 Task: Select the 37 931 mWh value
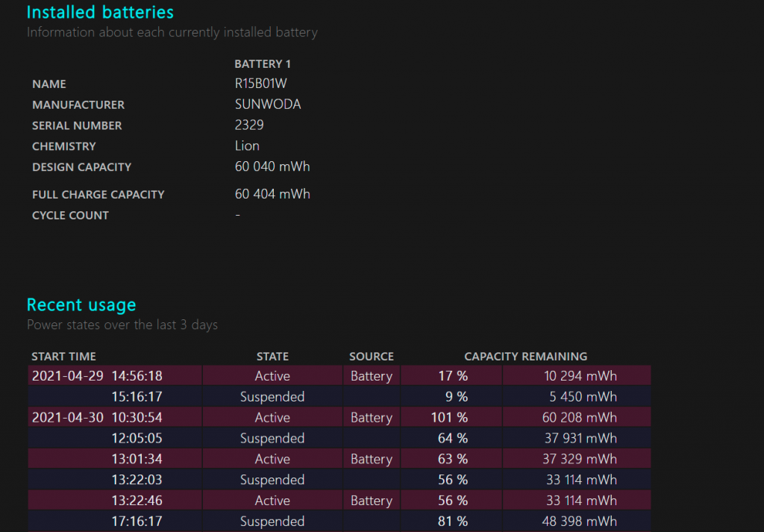pos(580,439)
